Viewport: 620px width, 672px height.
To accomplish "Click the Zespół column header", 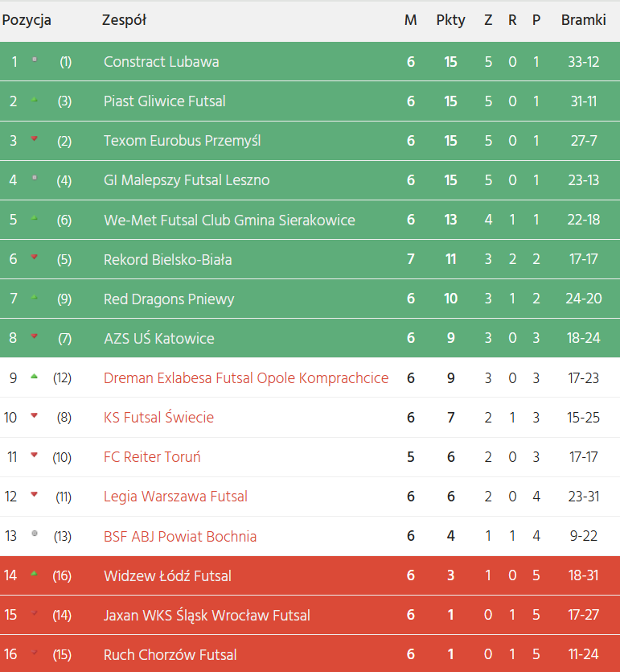I will [x=124, y=20].
